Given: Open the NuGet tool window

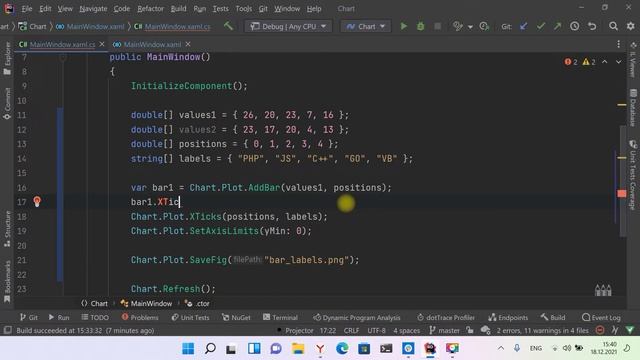Looking at the screenshot, I should click(236, 317).
